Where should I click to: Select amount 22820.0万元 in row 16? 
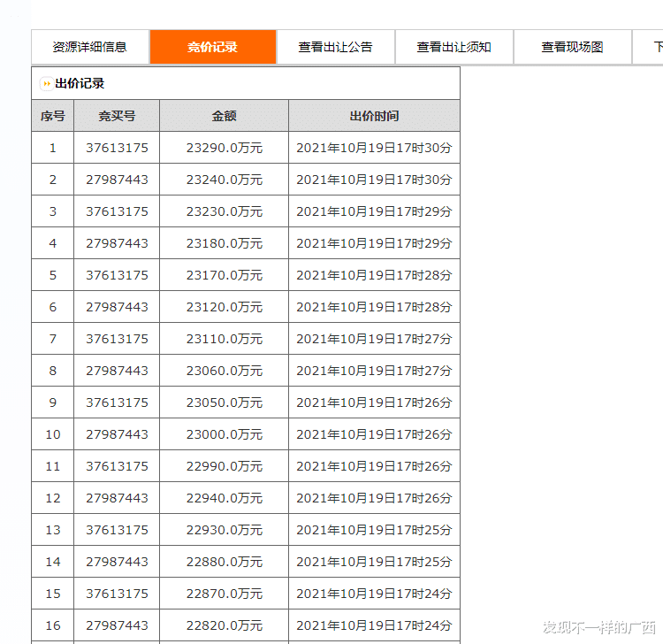pos(225,625)
